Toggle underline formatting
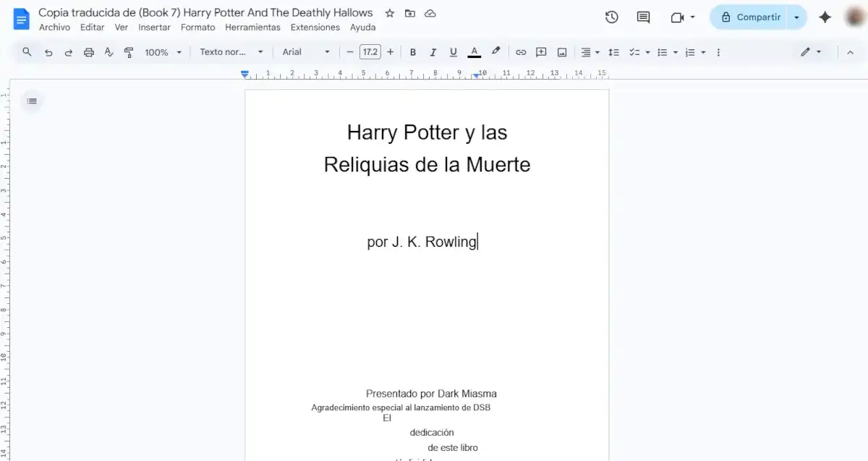The image size is (868, 461). click(453, 51)
